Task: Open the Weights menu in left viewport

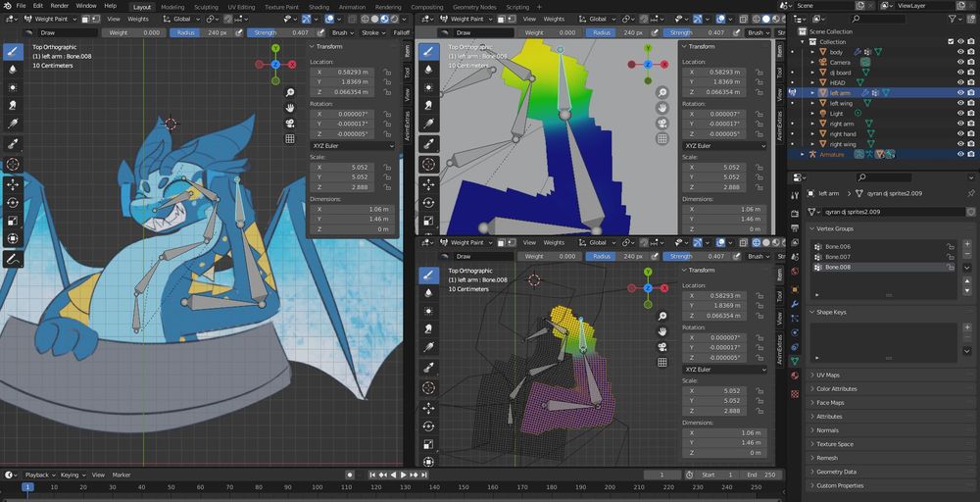Action: pyautogui.click(x=138, y=19)
